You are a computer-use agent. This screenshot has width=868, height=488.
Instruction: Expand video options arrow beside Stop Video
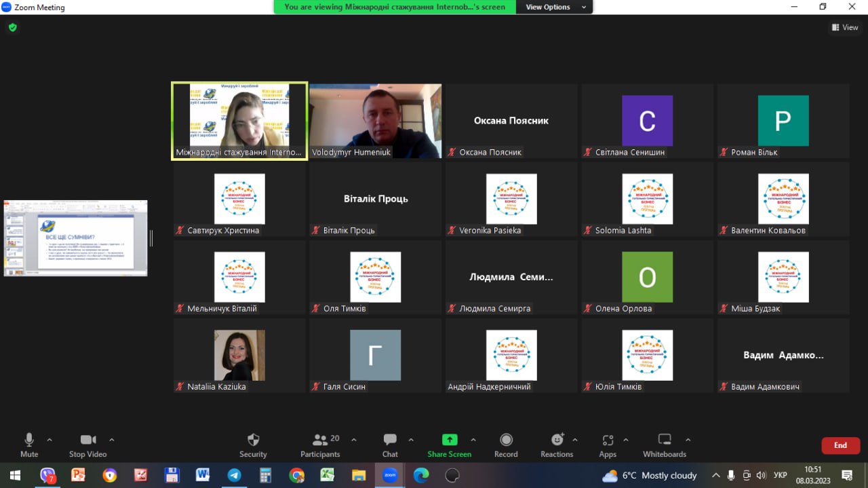(112, 439)
